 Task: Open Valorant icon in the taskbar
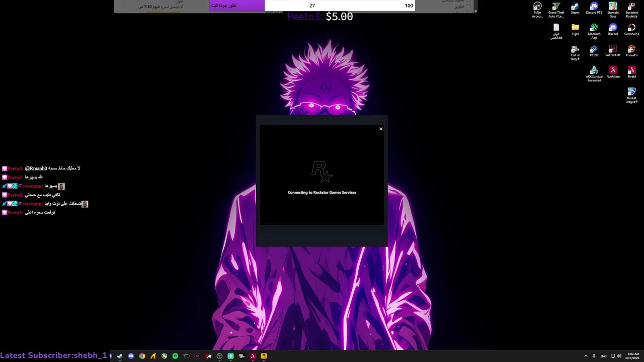(x=197, y=356)
